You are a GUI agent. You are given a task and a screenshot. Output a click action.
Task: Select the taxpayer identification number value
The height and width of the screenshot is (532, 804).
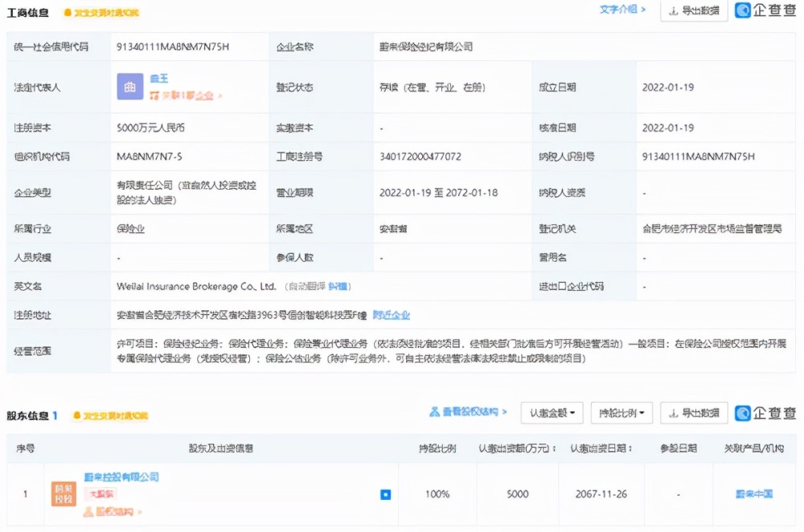point(699,157)
